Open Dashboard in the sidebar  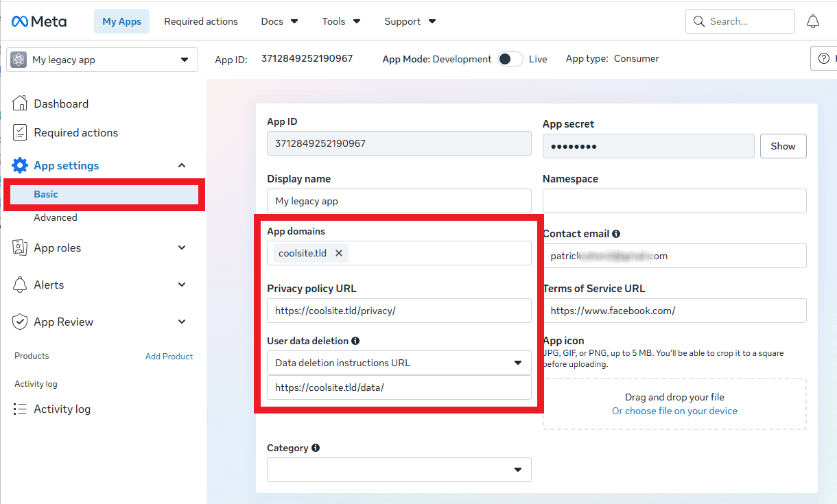(x=61, y=104)
